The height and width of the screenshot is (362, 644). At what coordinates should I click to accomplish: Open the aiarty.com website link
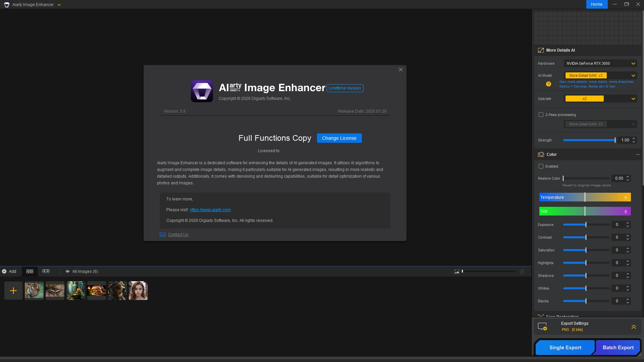(x=210, y=210)
